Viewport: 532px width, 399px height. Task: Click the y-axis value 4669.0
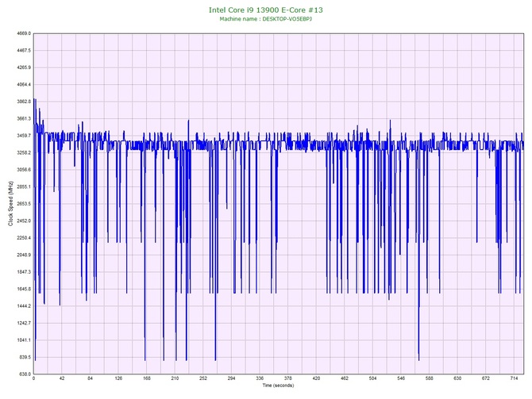24,33
